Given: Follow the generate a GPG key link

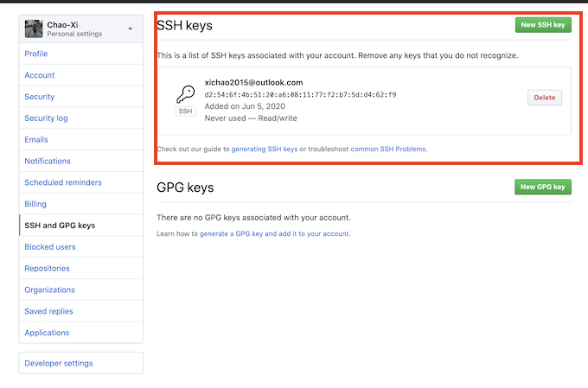Looking at the screenshot, I should (x=274, y=233).
